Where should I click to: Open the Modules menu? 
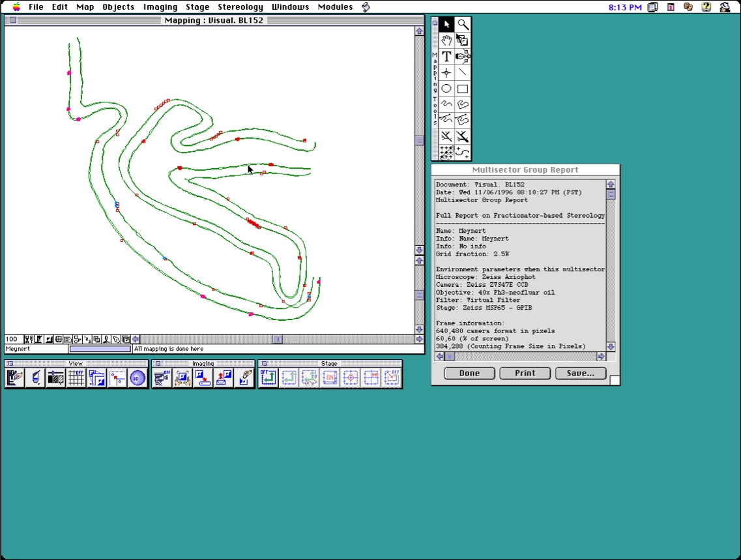click(x=335, y=7)
